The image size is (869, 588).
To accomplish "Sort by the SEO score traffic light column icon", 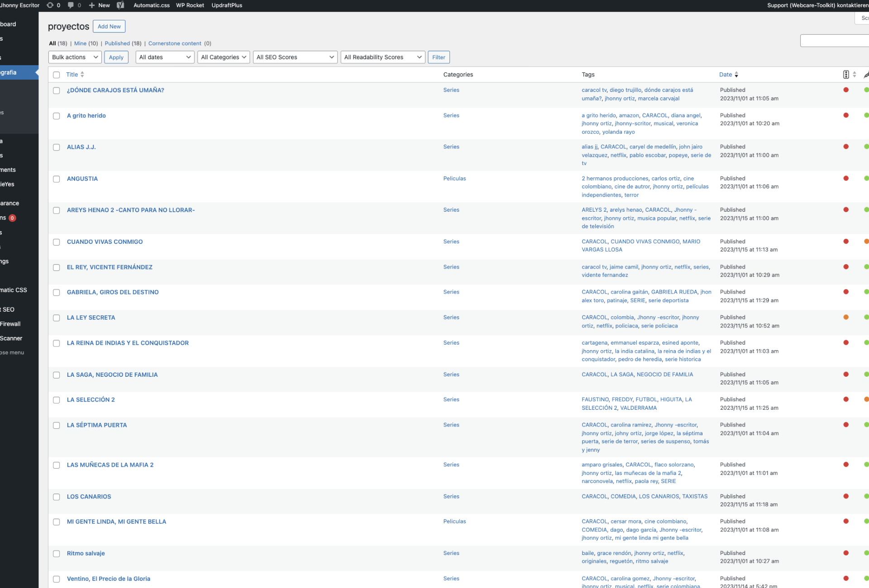I will pyautogui.click(x=846, y=75).
